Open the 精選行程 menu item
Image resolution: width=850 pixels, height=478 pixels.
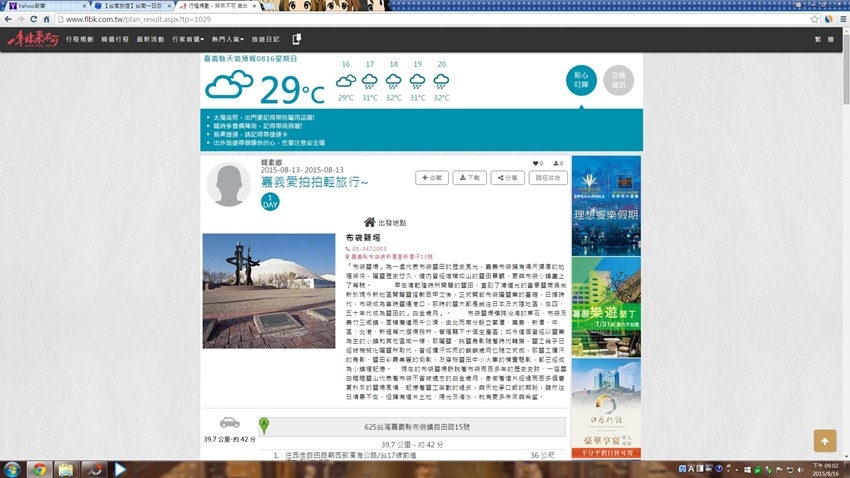115,39
